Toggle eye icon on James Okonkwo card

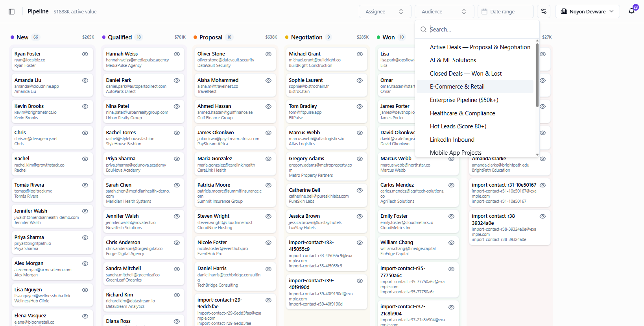(268, 133)
